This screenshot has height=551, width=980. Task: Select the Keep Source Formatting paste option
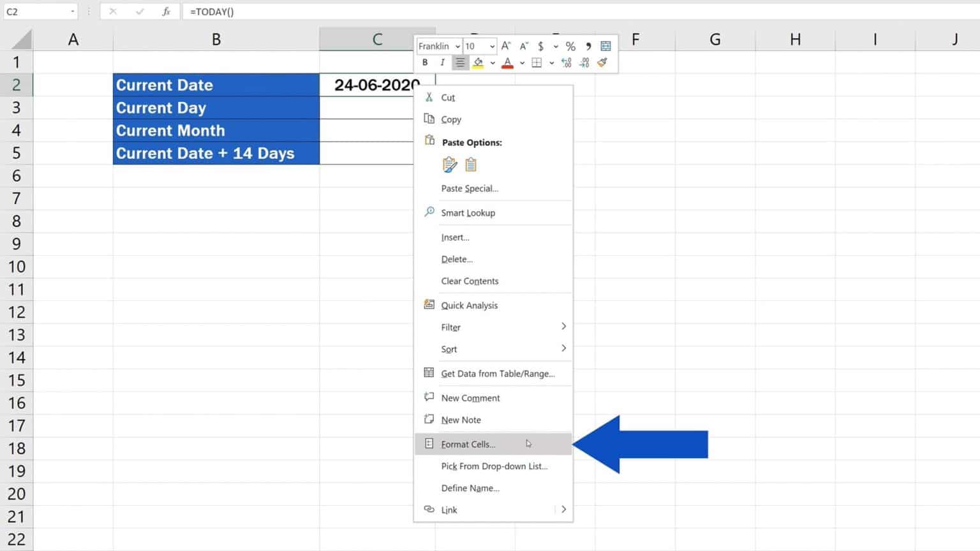point(450,164)
